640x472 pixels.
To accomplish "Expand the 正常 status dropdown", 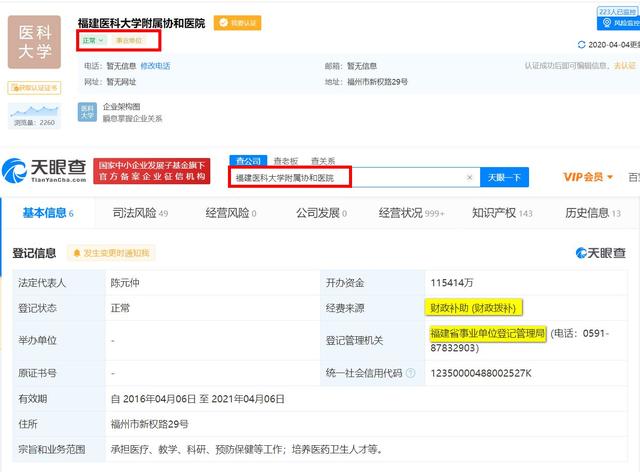I will point(94,41).
